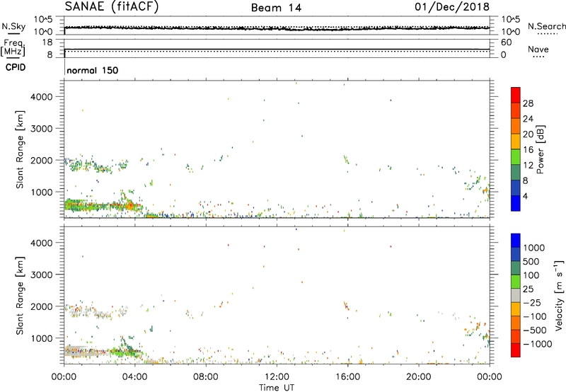Click the 12:00 time tick label
Screen dimensions: 566x392
click(277, 377)
